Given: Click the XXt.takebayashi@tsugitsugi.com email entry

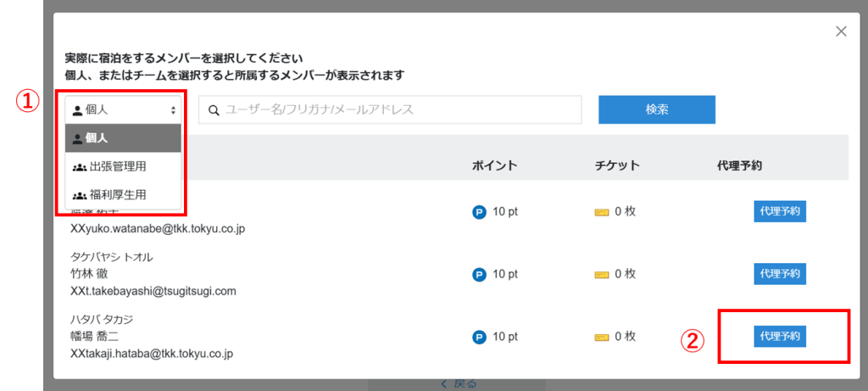Looking at the screenshot, I should pyautogui.click(x=153, y=291).
